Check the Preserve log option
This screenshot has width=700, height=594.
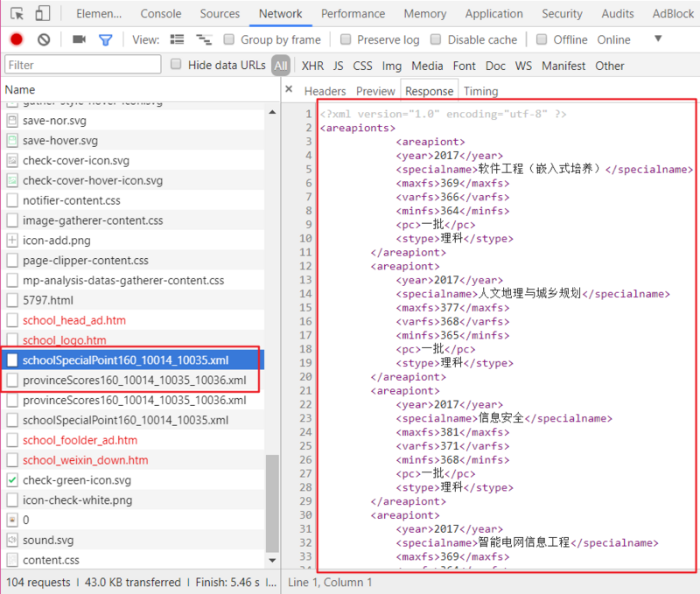coord(345,39)
